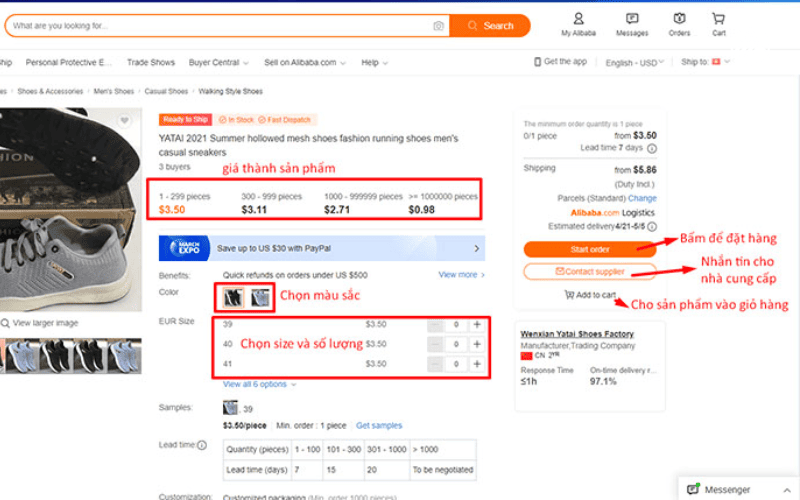Click the heart favorite icon on product image
Image resolution: width=800 pixels, height=500 pixels.
(124, 120)
